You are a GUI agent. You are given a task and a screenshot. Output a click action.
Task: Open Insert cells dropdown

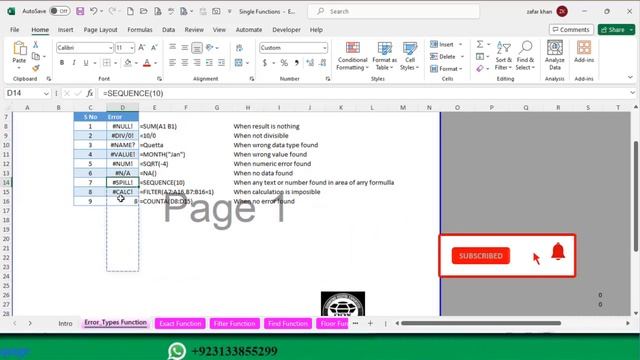pyautogui.click(x=461, y=44)
